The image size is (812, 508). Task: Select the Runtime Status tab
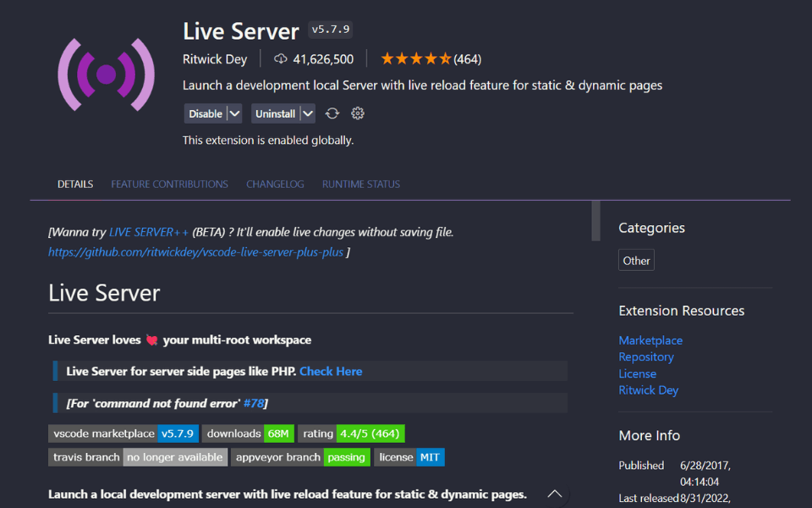pos(361,184)
